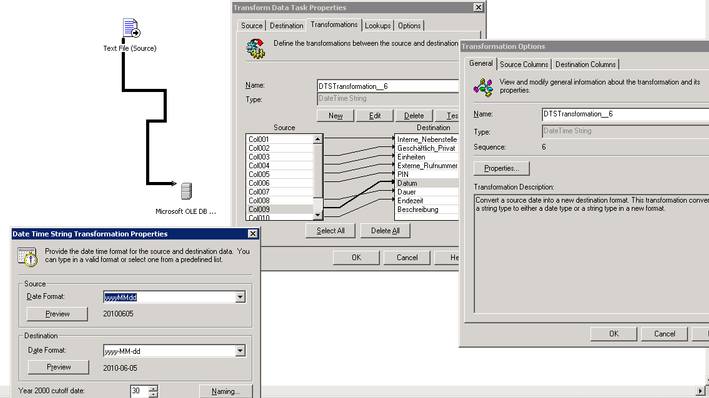Click the Source list scroll down arrow
This screenshot has width=709, height=398.
point(317,215)
